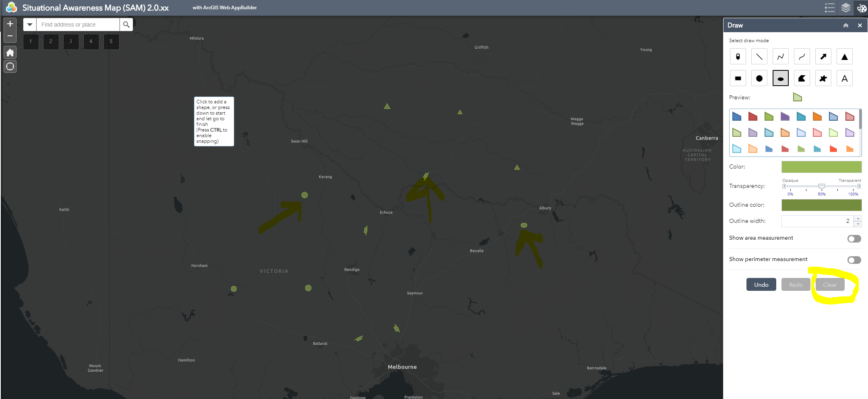Open the Layer List widget
This screenshot has height=399, width=868.
coord(845,8)
